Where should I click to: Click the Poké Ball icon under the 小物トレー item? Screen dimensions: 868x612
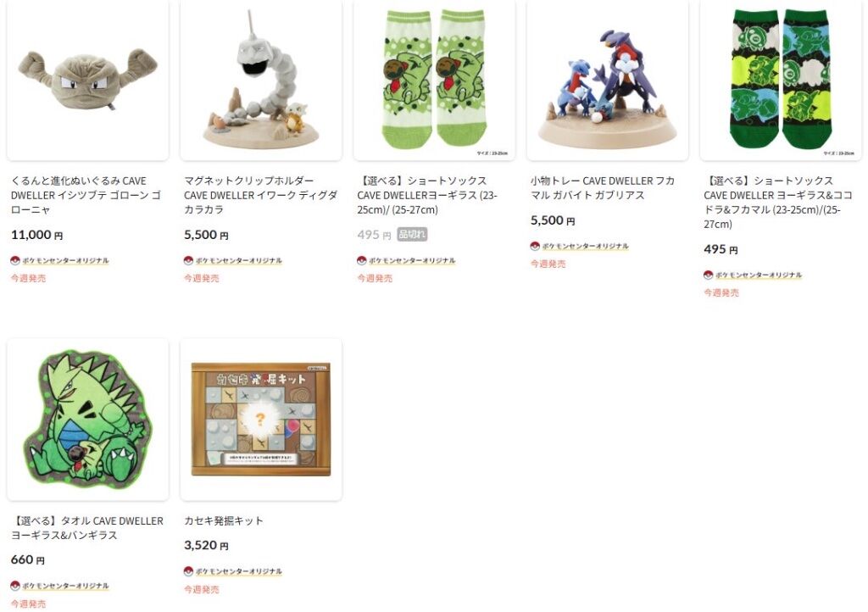point(535,246)
